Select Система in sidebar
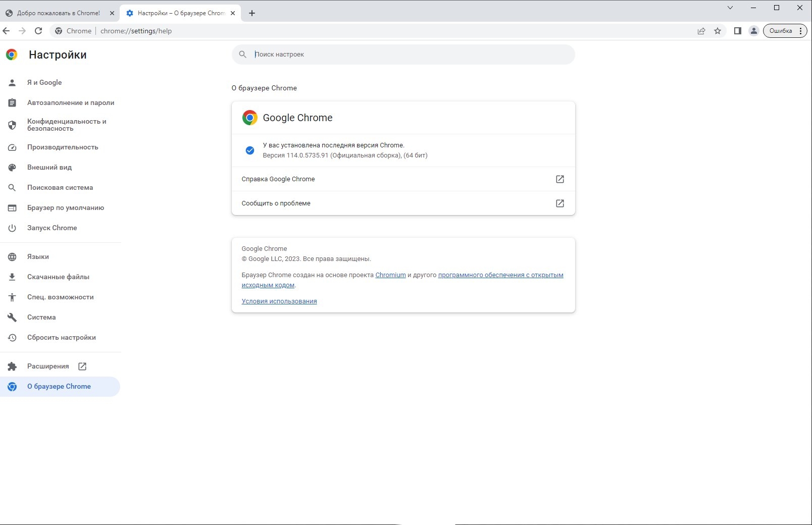The height and width of the screenshot is (525, 812). [60, 317]
